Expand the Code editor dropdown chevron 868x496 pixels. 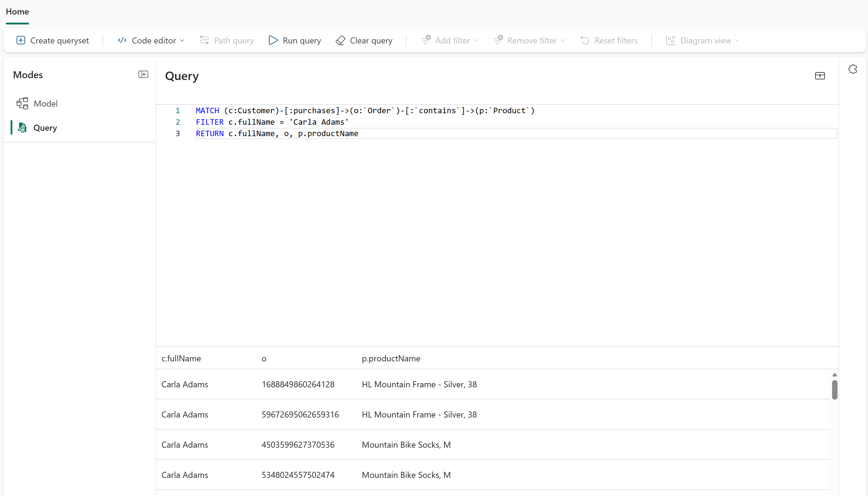pos(182,40)
